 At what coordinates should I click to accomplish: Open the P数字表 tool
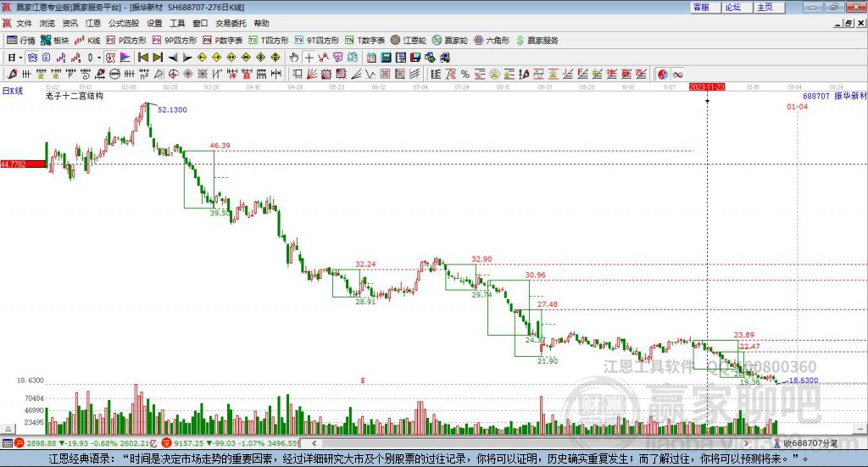223,41
